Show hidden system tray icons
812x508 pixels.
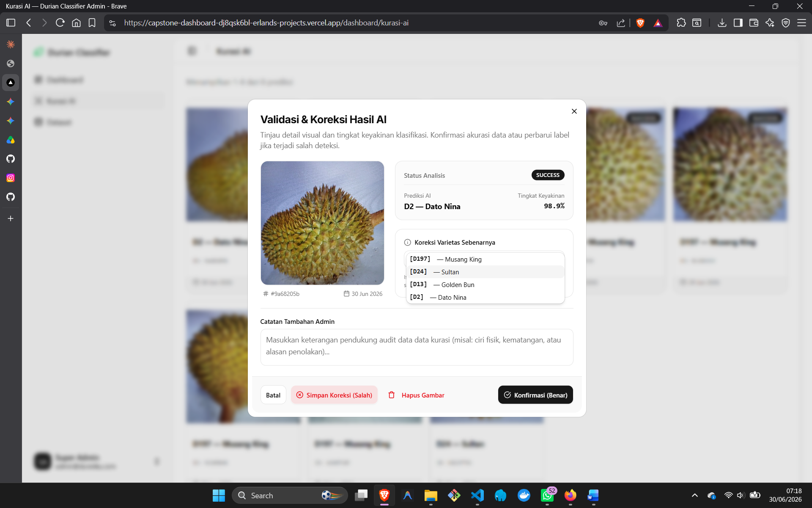click(x=694, y=495)
